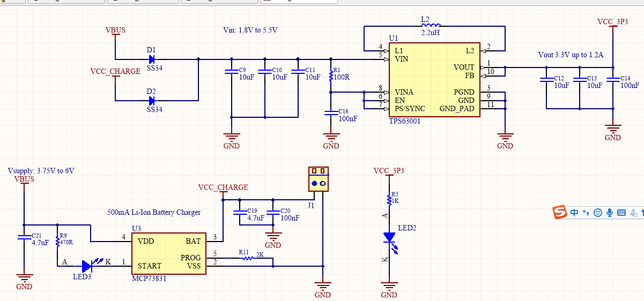Click the U1 designator text

coord(394,39)
